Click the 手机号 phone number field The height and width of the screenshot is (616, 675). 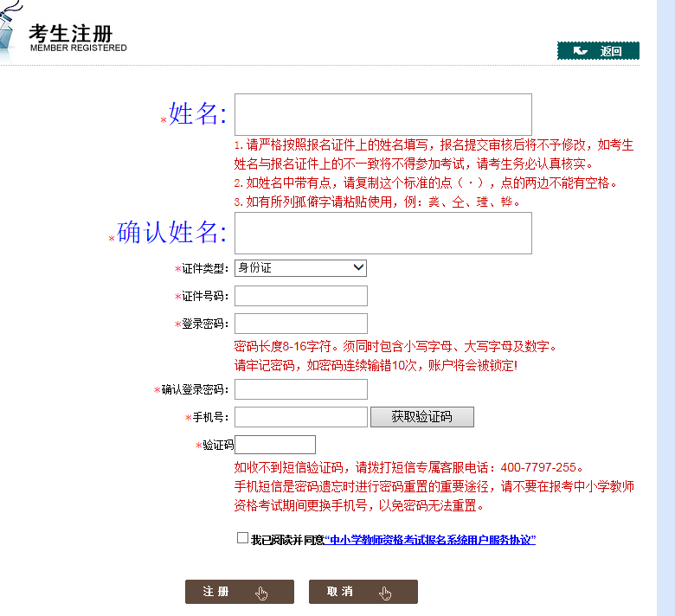tap(300, 417)
